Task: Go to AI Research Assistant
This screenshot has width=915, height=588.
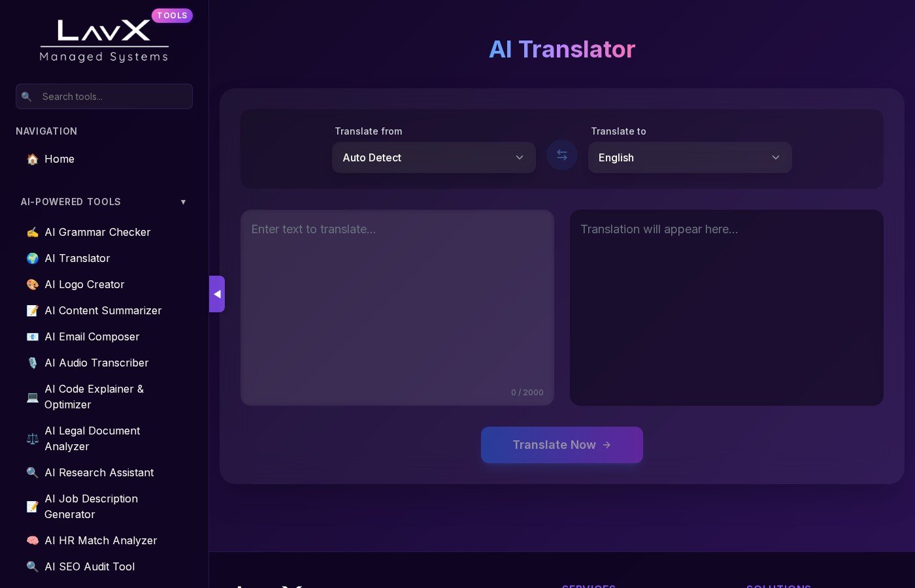Action: click(x=99, y=473)
